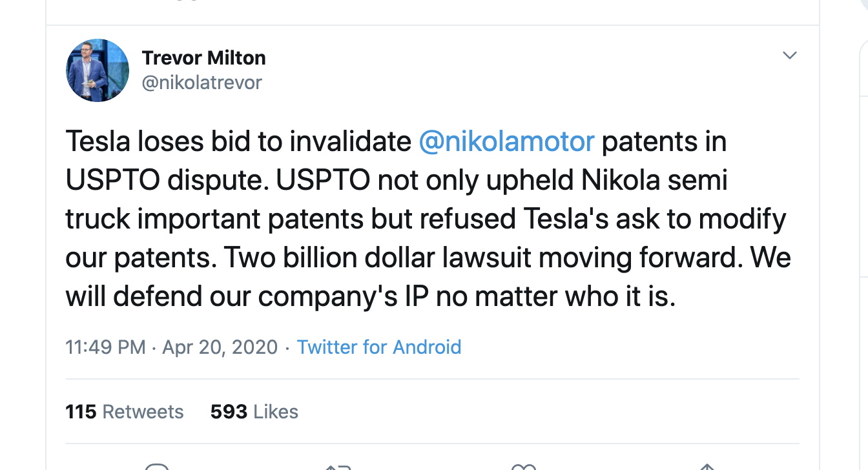This screenshot has width=868, height=470.
Task: Reply to Trevor Milton's tweet
Action: click(157, 467)
